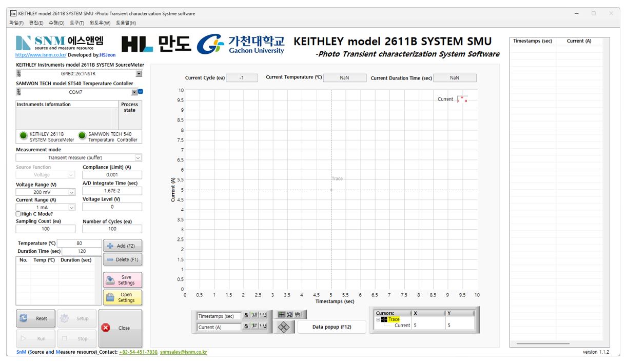The height and width of the screenshot is (364, 627).
Task: Open the 파일(F) menu
Action: 16,23
